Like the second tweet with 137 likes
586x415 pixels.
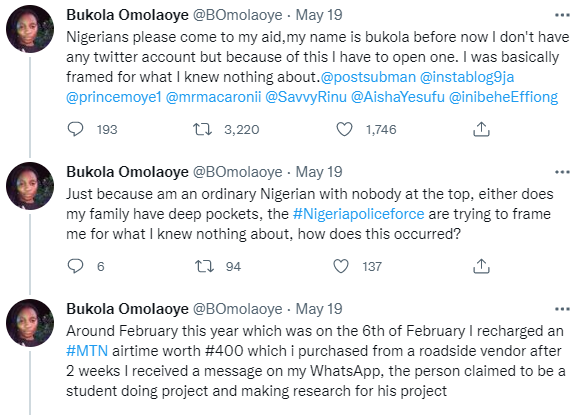click(x=340, y=266)
